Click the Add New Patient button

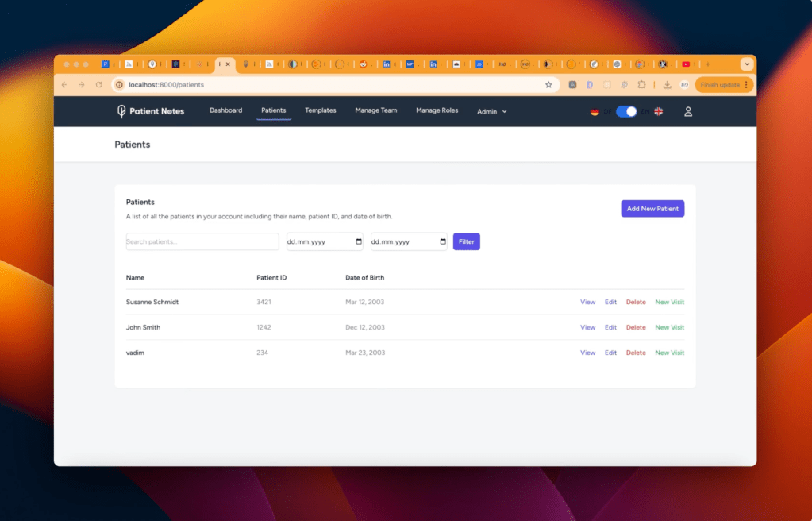652,208
